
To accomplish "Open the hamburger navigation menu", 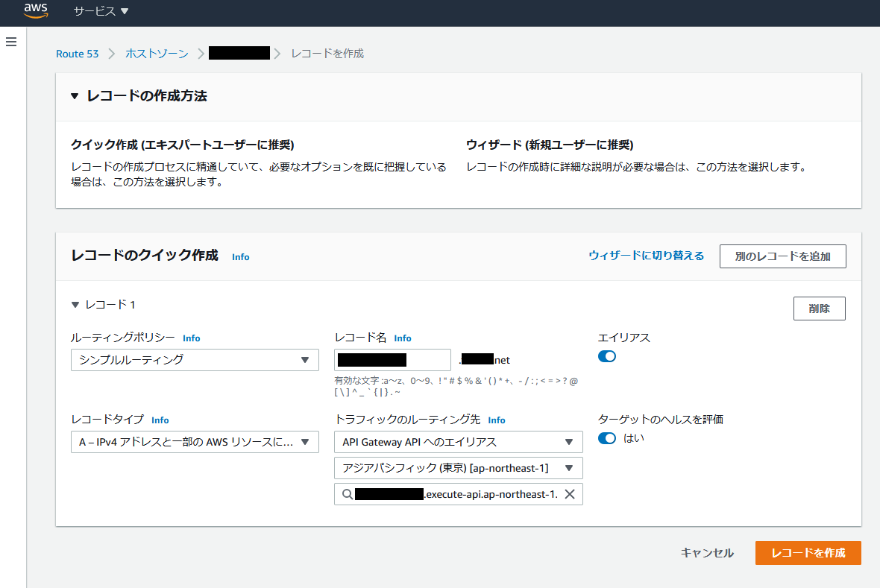I will pos(11,42).
